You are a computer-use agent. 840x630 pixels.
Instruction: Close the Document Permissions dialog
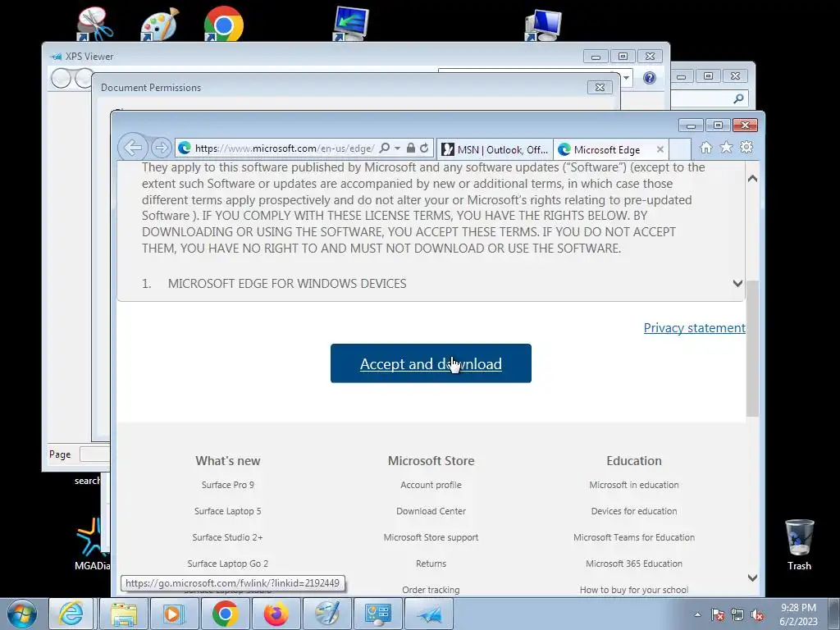click(600, 87)
